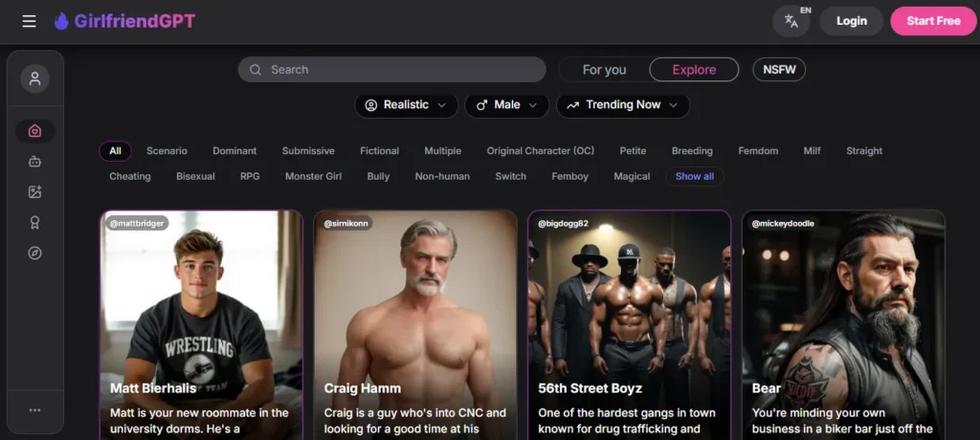Select the Magical tag
This screenshot has height=440, width=980.
tap(632, 176)
